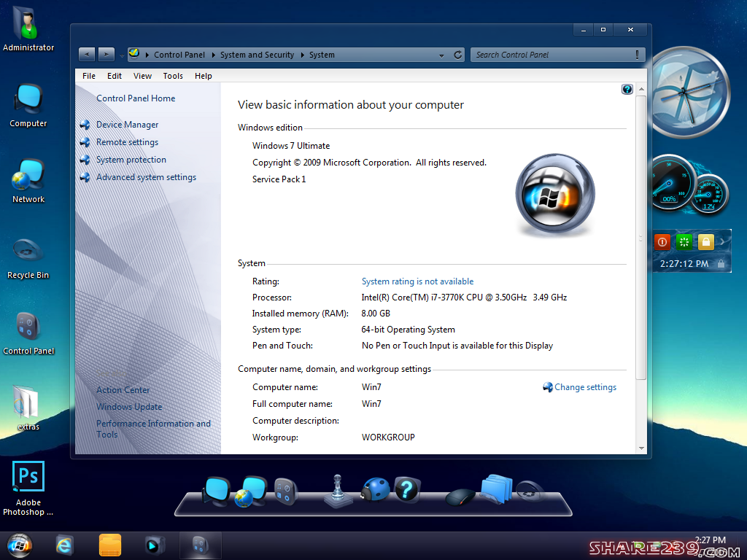747x560 pixels.
Task: Click the taskbar clock showing 2:27 PM
Action: click(710, 540)
